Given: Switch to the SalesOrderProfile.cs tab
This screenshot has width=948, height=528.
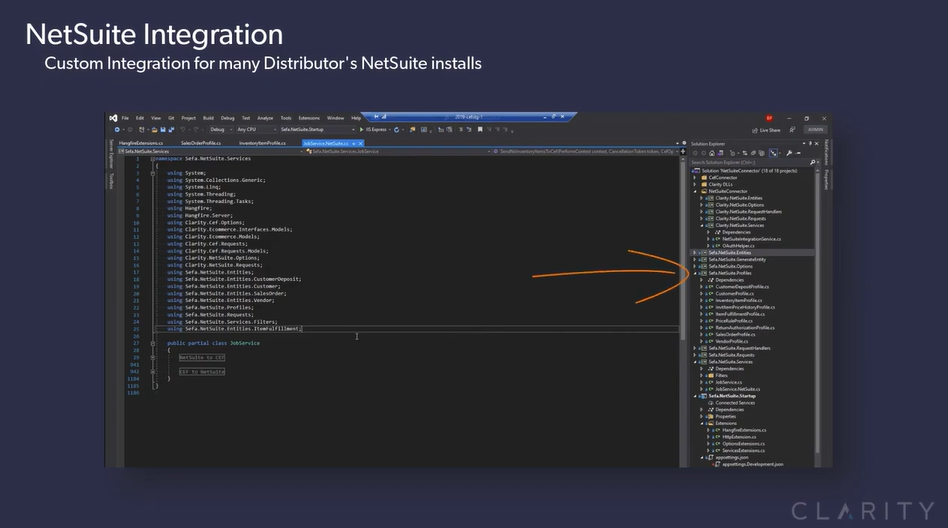Looking at the screenshot, I should (x=201, y=143).
